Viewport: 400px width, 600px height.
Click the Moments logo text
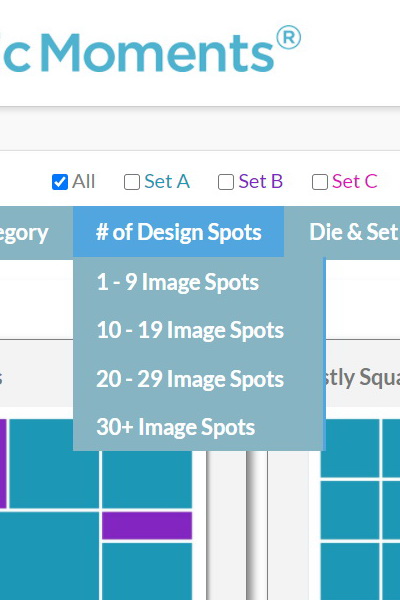(159, 53)
